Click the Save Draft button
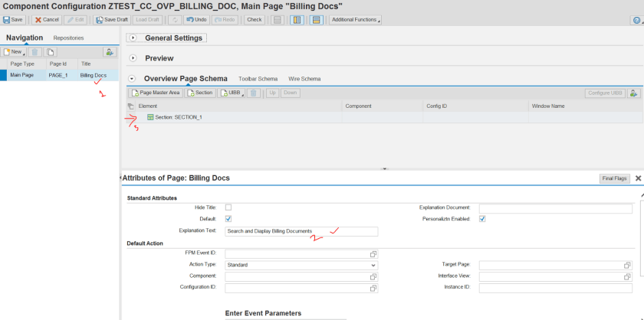Image resolution: width=644 pixels, height=320 pixels. tap(113, 20)
